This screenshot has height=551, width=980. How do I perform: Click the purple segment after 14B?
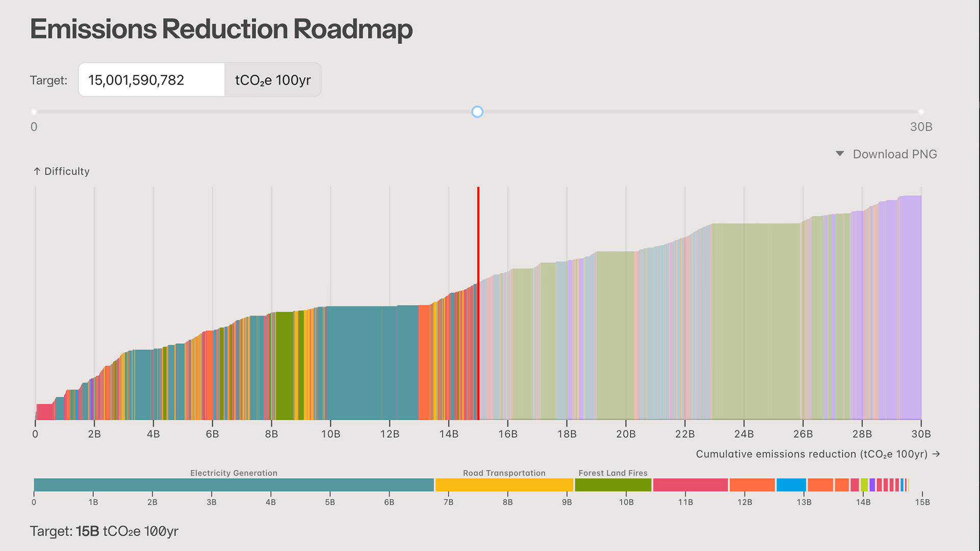[x=872, y=485]
